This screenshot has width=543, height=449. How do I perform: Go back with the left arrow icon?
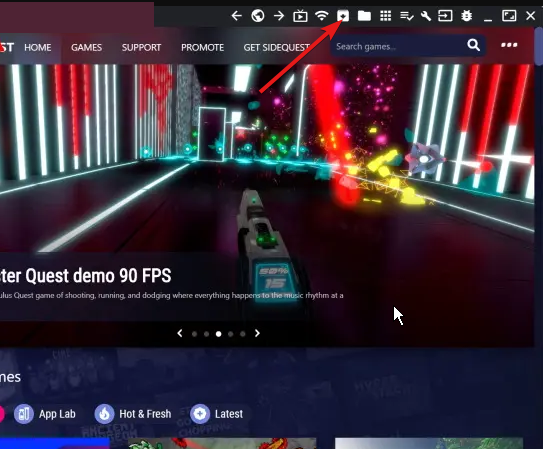[237, 16]
